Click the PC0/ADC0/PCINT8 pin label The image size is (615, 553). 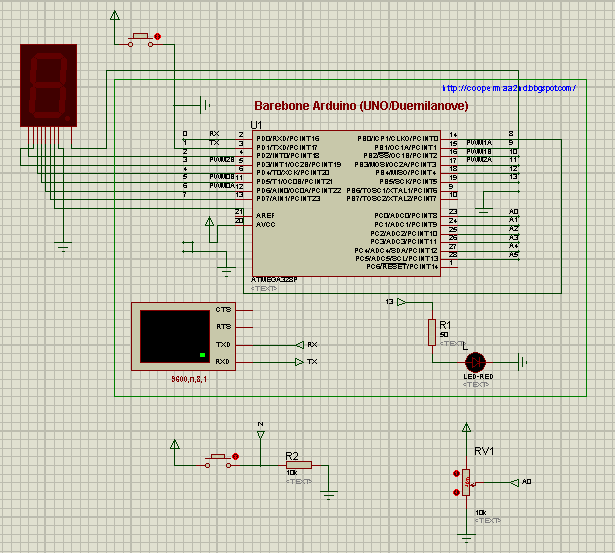tap(406, 216)
